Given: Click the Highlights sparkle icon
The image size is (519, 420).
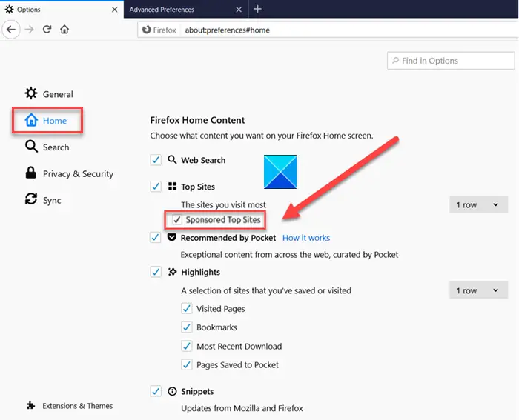Looking at the screenshot, I should tap(172, 272).
